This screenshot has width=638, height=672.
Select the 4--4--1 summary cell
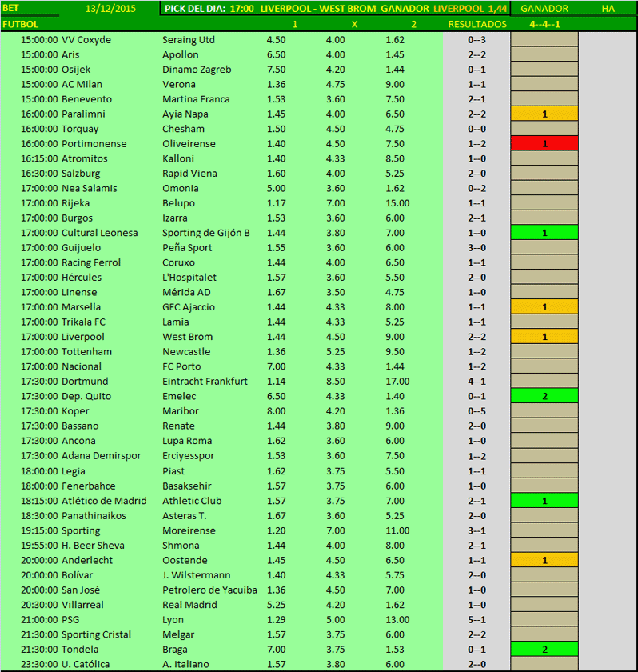point(544,25)
